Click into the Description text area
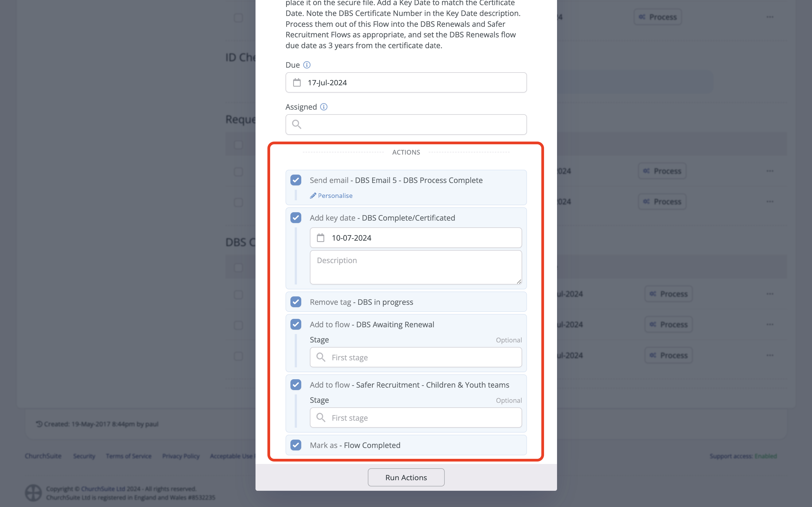The height and width of the screenshot is (507, 812). pos(416,267)
